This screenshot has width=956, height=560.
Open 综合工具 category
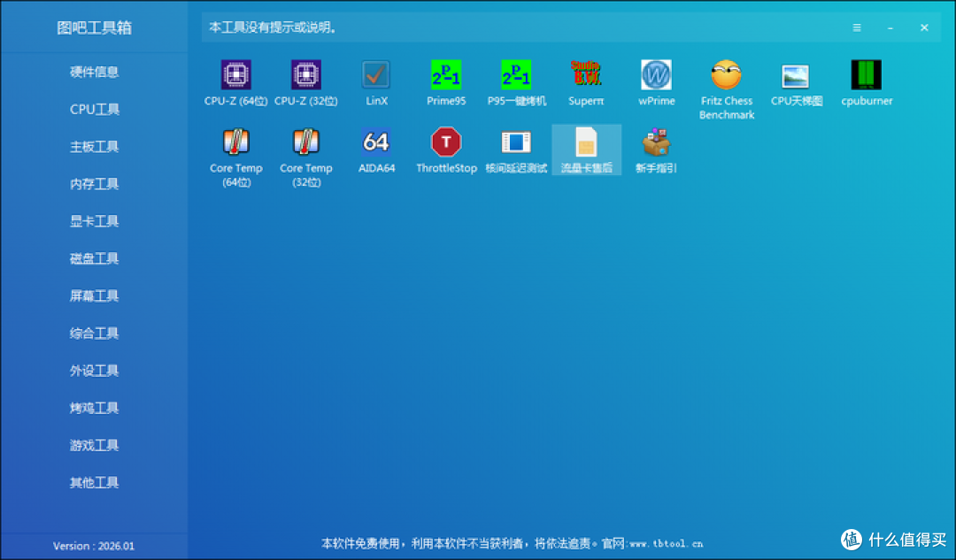(x=94, y=334)
